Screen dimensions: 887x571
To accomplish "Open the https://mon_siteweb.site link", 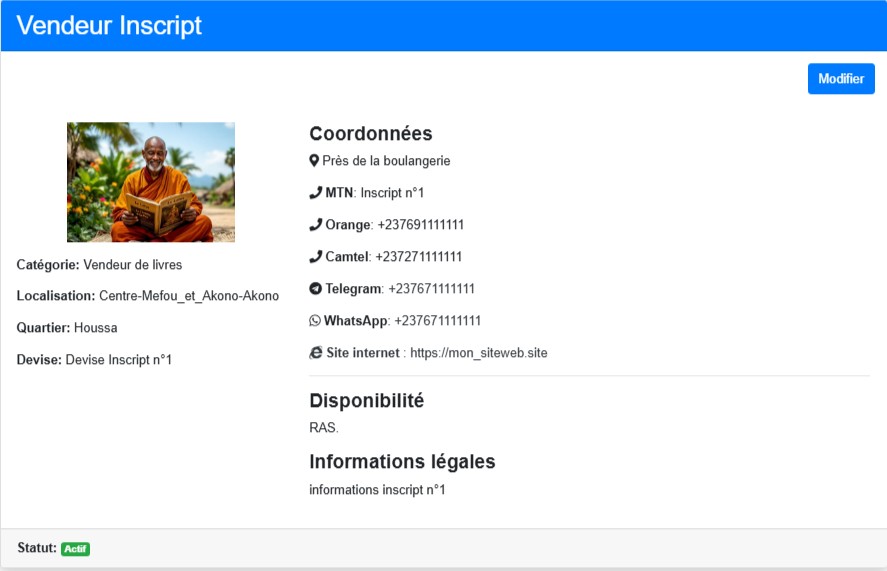I will (479, 353).
